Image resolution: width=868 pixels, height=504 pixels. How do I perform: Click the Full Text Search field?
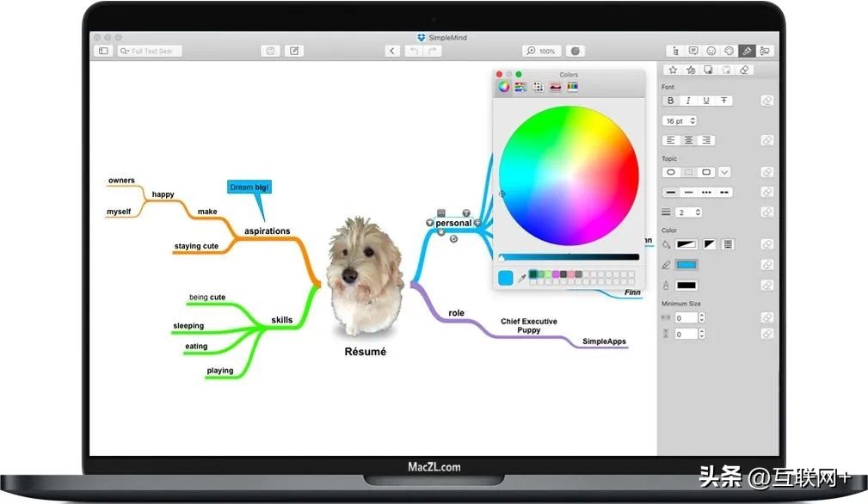[150, 51]
